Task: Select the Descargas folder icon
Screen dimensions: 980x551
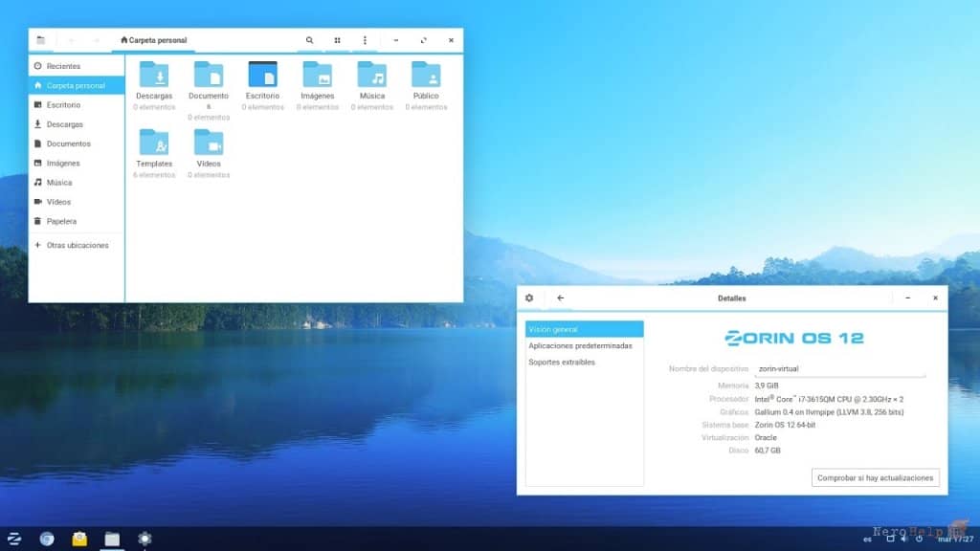Action: click(x=154, y=75)
